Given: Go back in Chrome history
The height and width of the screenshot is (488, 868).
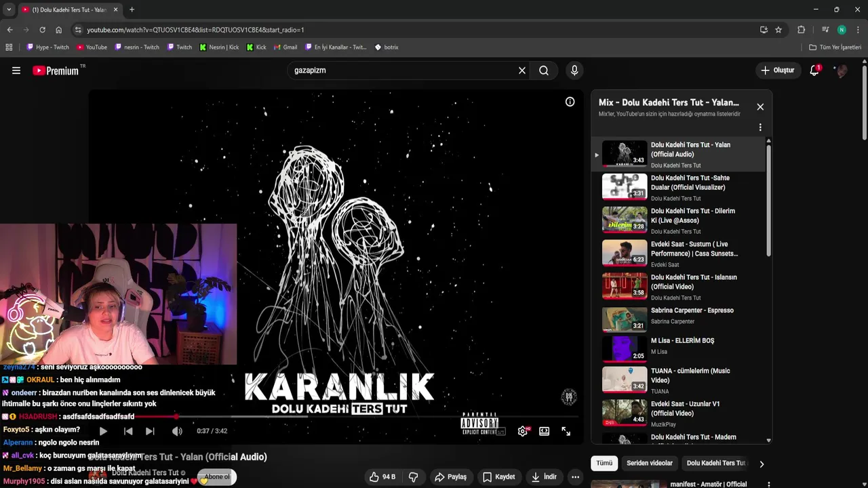Looking at the screenshot, I should coord(9,30).
